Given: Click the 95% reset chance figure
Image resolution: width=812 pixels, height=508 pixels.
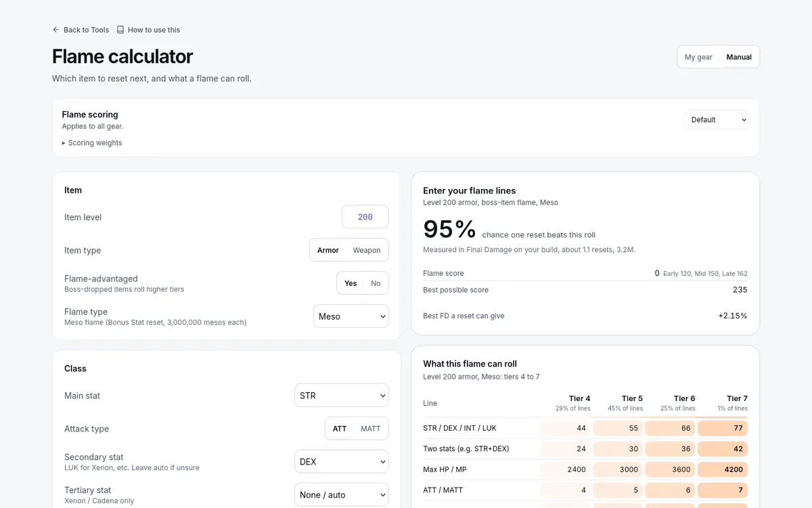Looking at the screenshot, I should (x=450, y=229).
